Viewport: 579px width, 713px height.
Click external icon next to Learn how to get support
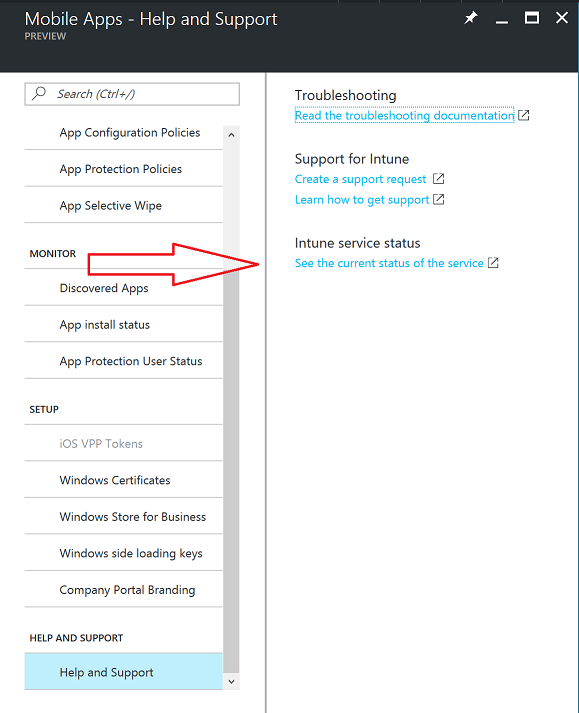(438, 199)
